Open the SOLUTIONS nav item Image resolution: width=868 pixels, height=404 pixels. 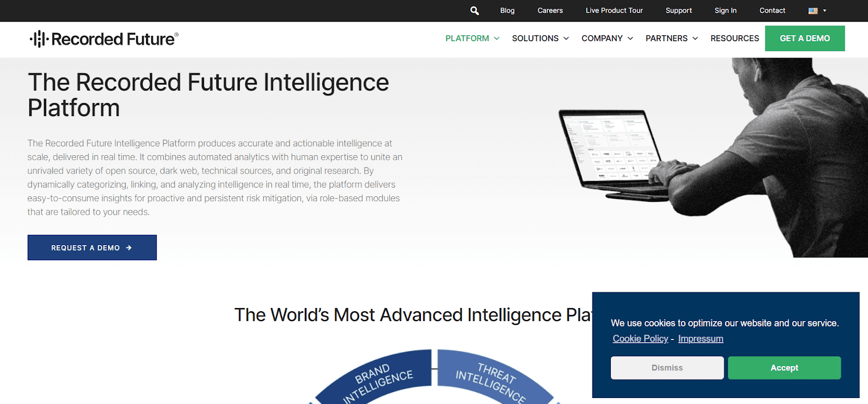[x=535, y=39]
